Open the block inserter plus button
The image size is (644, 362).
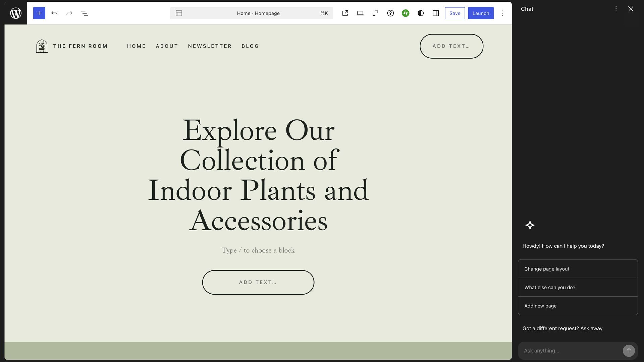(39, 13)
